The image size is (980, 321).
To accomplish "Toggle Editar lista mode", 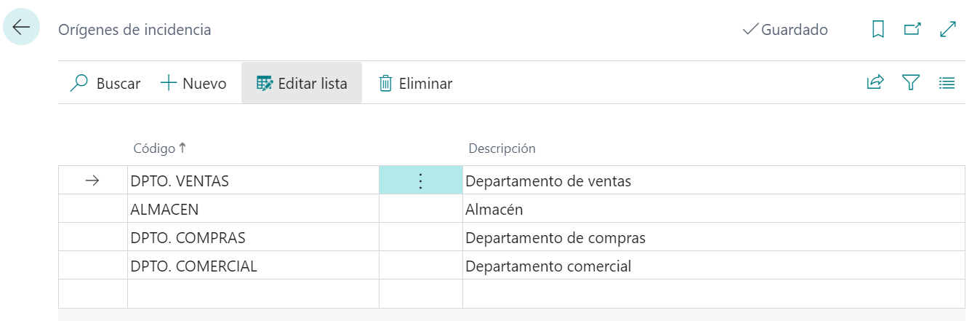I will point(302,84).
